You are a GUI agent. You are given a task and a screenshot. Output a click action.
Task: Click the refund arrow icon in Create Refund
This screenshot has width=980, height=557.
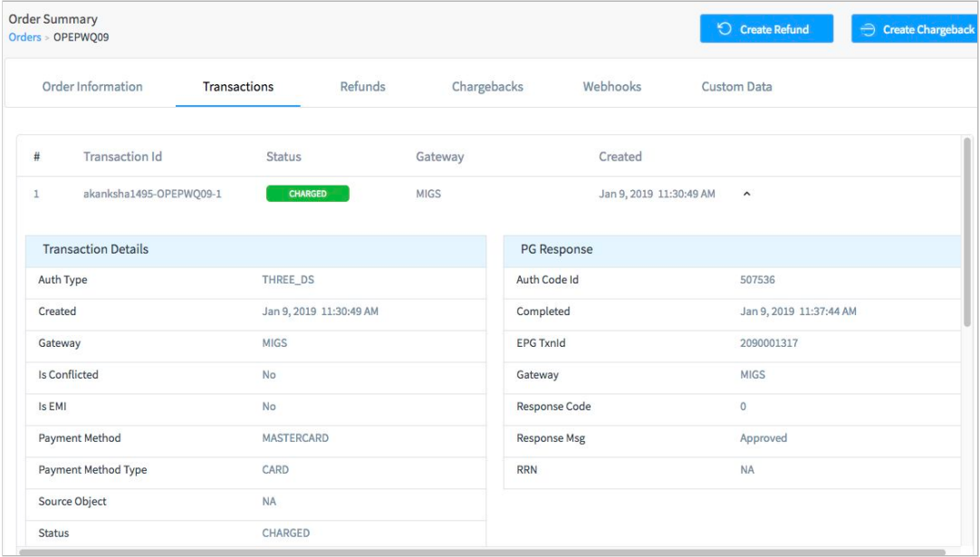coord(724,29)
